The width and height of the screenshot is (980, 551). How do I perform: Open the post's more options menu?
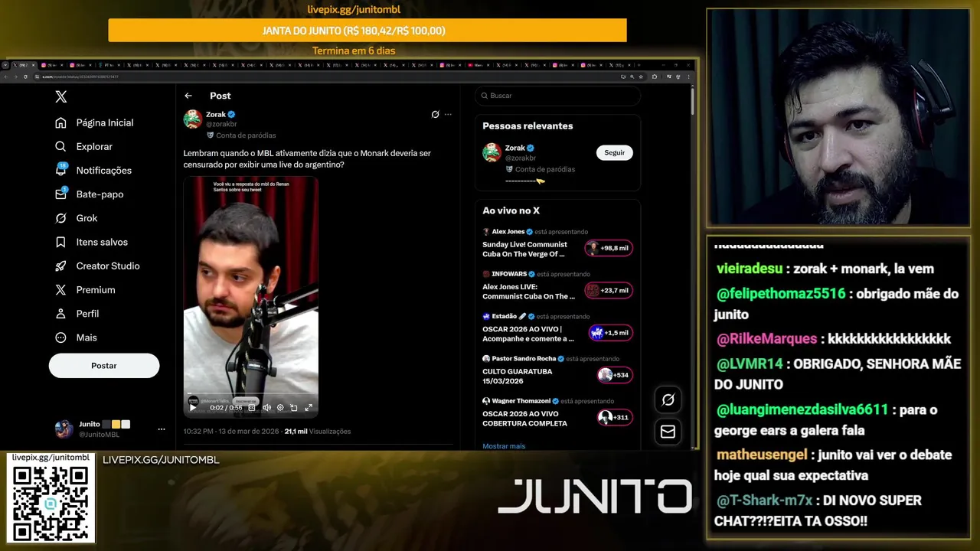448,115
